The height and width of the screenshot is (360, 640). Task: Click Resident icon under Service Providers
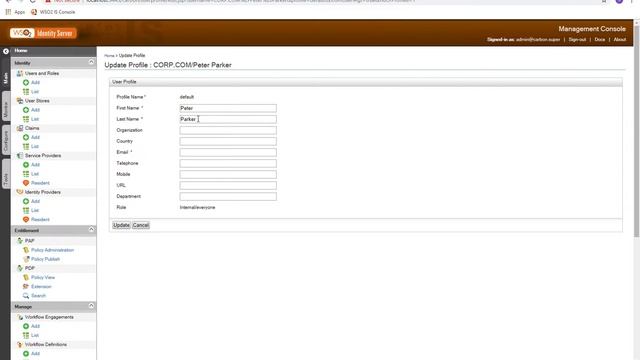26,183
